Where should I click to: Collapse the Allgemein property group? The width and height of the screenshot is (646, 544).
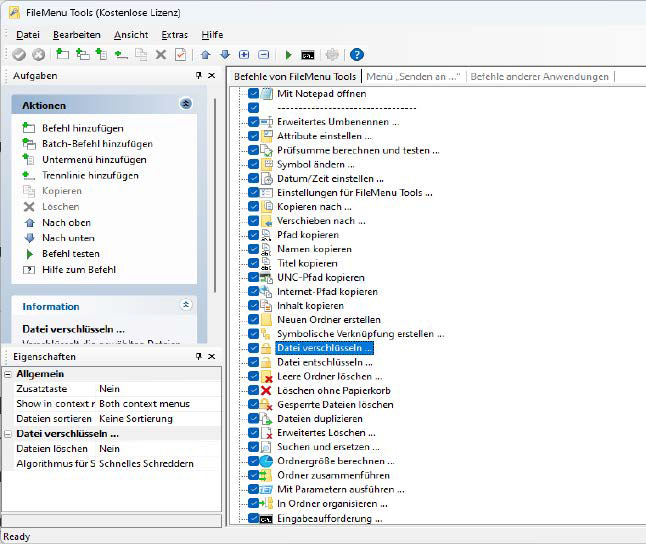[x=8, y=374]
